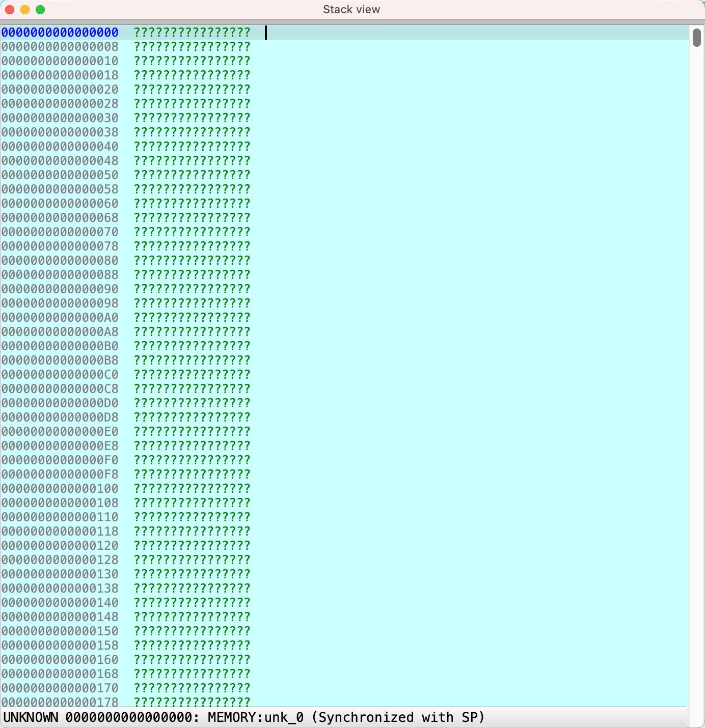The height and width of the screenshot is (728, 705).
Task: Select stack address 0000000000000058
Action: pos(60,189)
